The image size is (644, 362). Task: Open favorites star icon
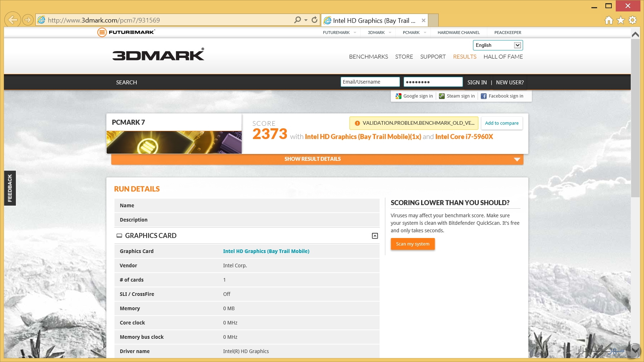(x=621, y=20)
